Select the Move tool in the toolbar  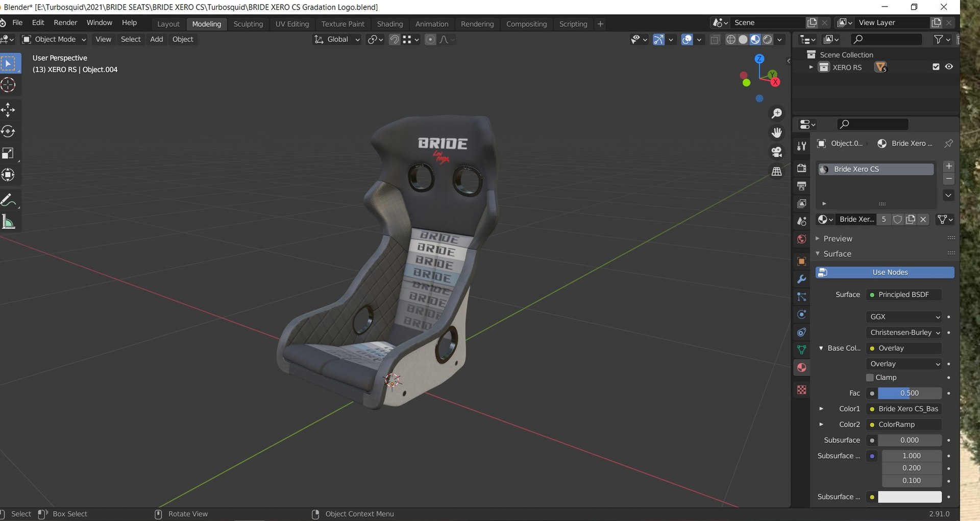pos(8,109)
